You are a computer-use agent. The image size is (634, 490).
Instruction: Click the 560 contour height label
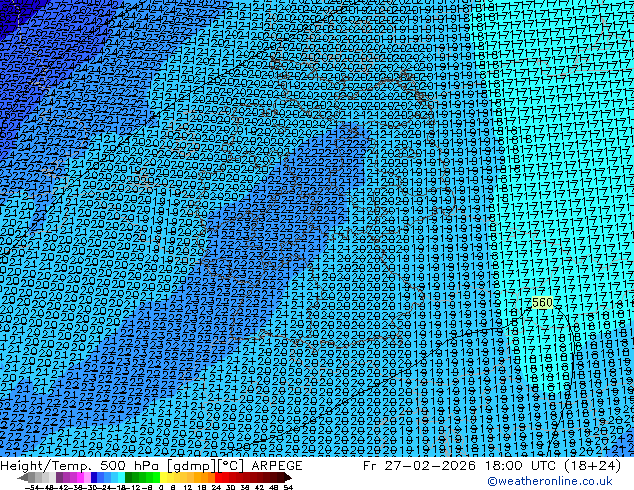tap(542, 302)
